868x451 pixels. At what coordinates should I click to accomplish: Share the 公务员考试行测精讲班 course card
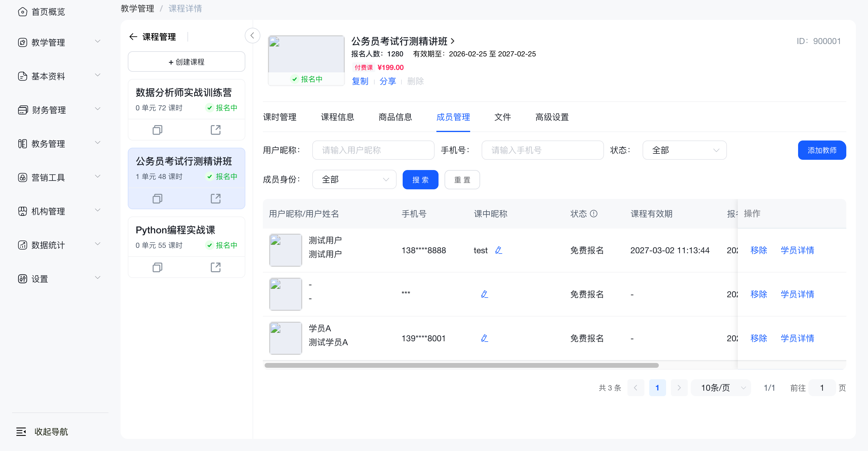216,199
